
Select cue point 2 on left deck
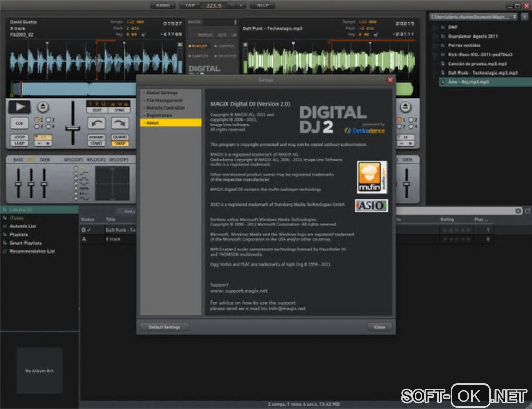pyautogui.click(x=49, y=120)
